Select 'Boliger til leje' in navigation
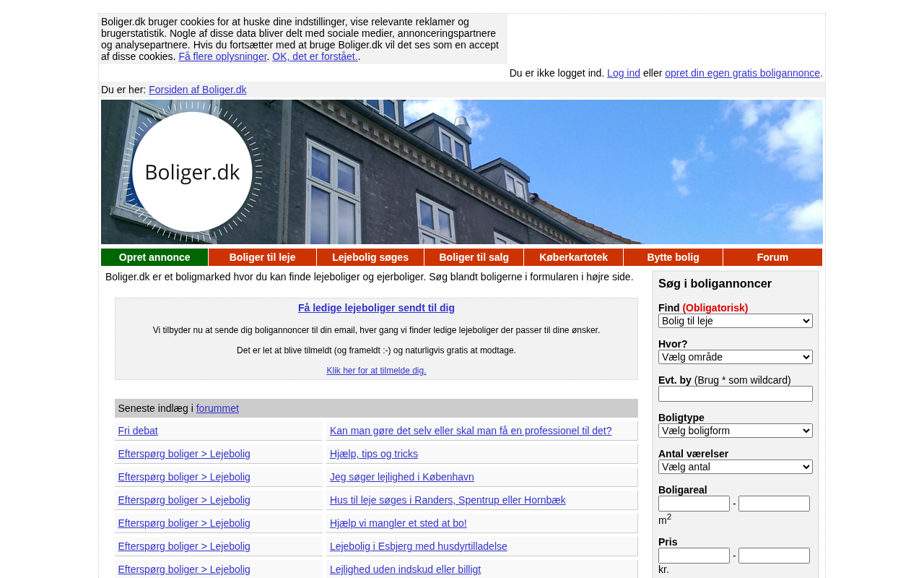Image resolution: width=924 pixels, height=578 pixels. pos(262,257)
